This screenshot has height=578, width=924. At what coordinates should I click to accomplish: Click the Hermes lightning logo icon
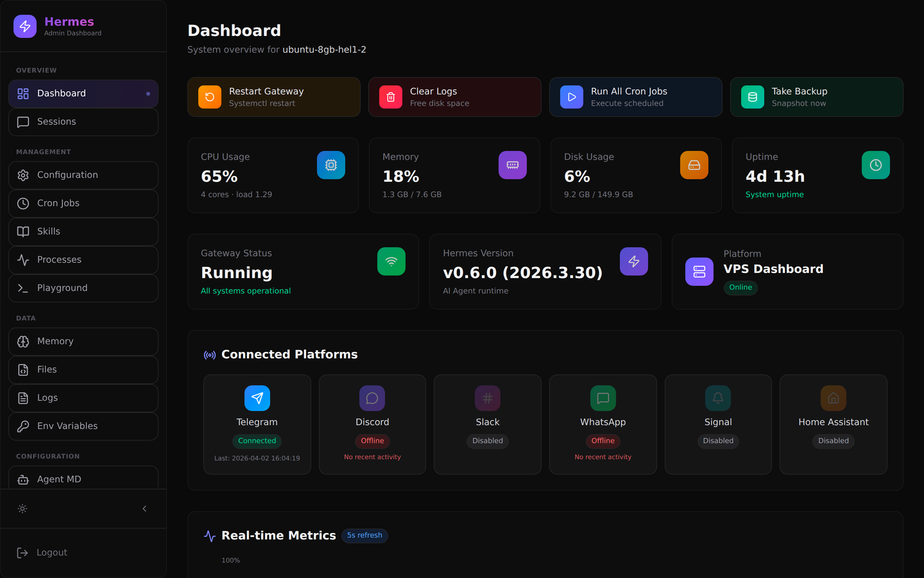tap(25, 26)
